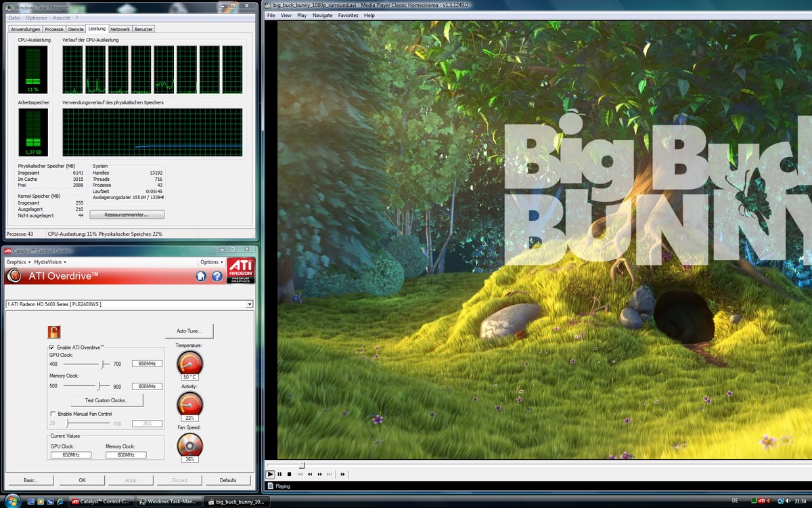Click the network tray icon

[782, 501]
